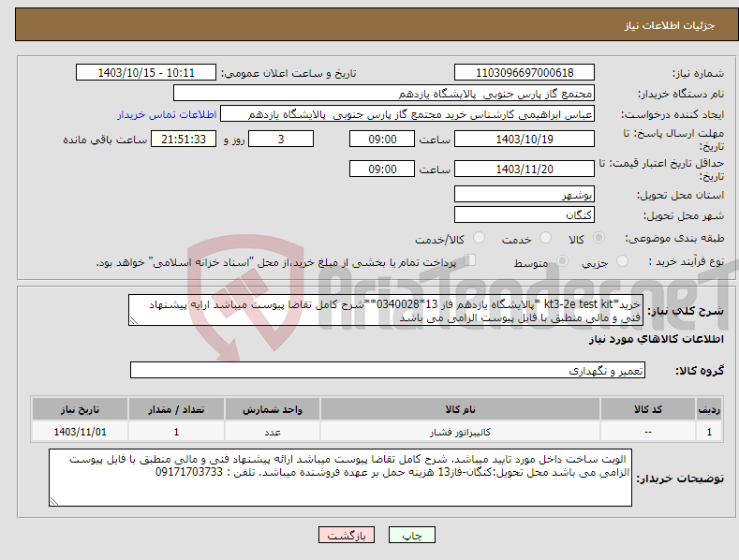Click the remaining days field showing 3

(x=281, y=139)
